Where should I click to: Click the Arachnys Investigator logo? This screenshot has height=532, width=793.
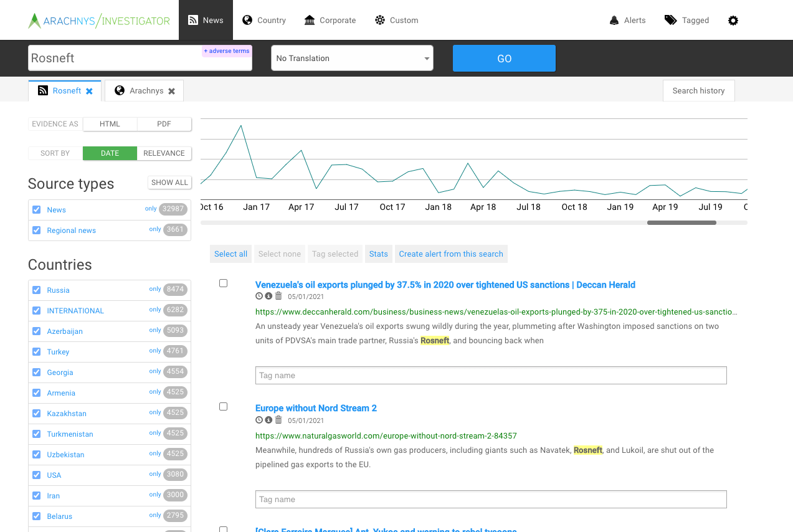[x=99, y=21]
